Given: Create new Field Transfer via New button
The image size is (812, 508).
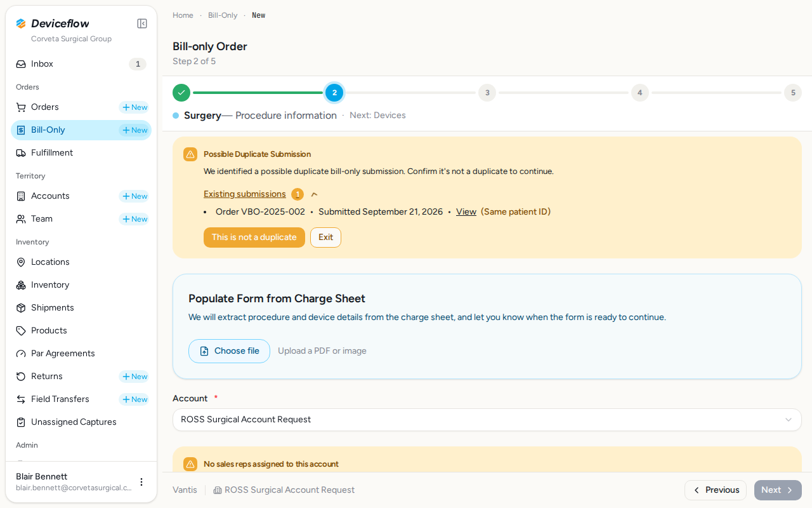Looking at the screenshot, I should (134, 399).
